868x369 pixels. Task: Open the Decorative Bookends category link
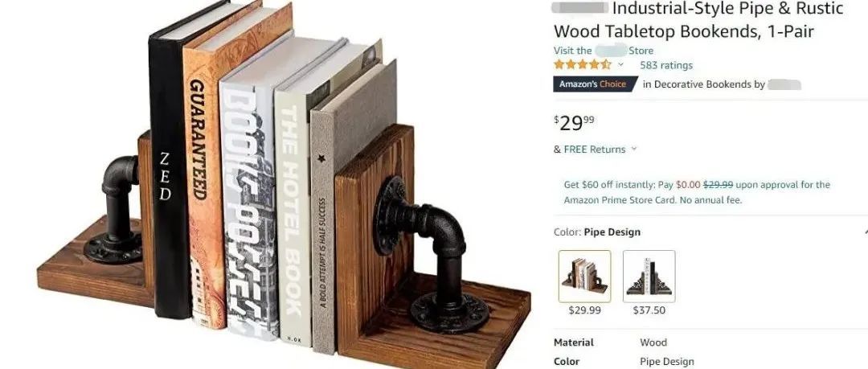pos(702,84)
